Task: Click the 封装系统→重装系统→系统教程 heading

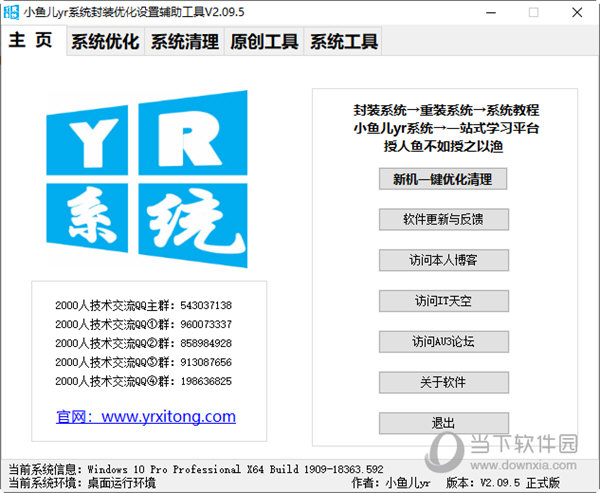Action: coord(446,110)
